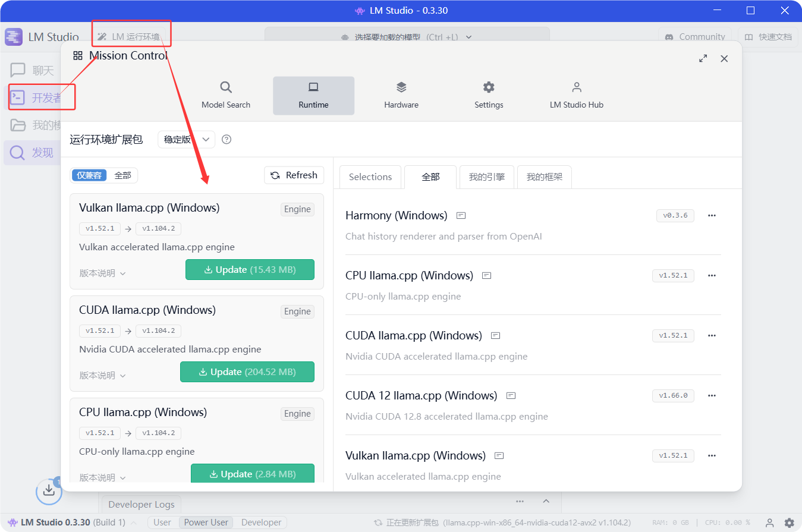The width and height of the screenshot is (802, 532).
Task: Switch filter to 仅兼容 (compatible only)
Action: point(89,175)
